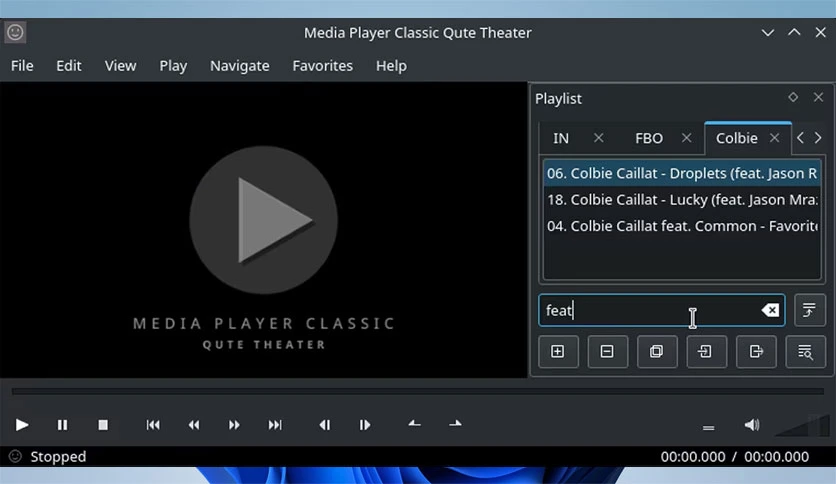836x484 pixels.
Task: Open the Edit menu
Action: [69, 66]
